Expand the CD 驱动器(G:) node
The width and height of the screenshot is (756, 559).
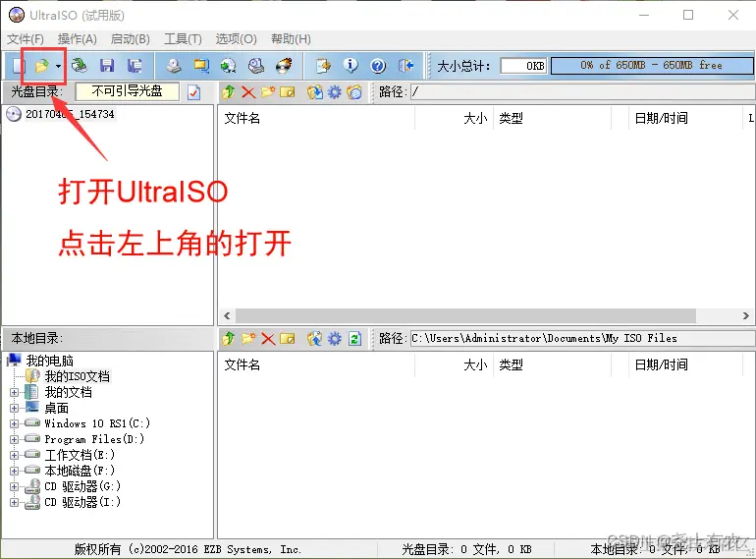point(14,486)
